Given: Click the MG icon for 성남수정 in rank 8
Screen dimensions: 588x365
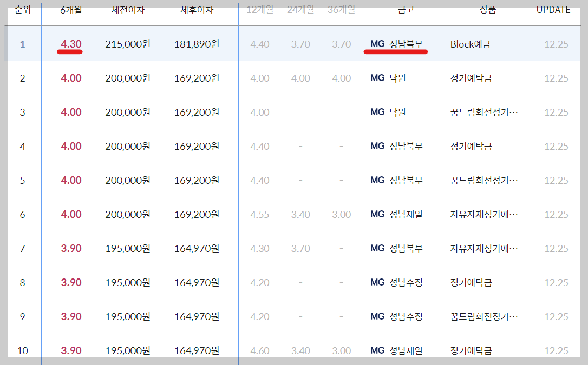Looking at the screenshot, I should [x=377, y=282].
